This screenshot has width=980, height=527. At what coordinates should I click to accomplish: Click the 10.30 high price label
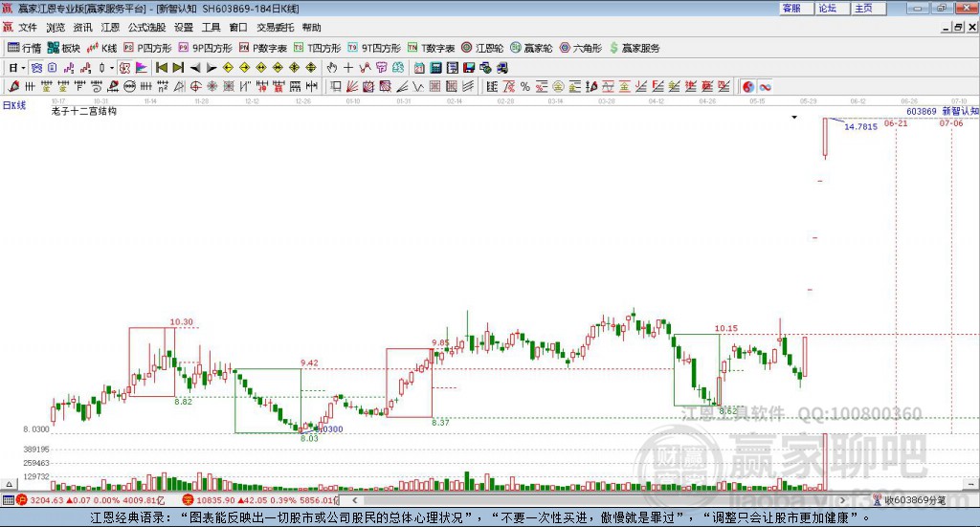[x=181, y=322]
